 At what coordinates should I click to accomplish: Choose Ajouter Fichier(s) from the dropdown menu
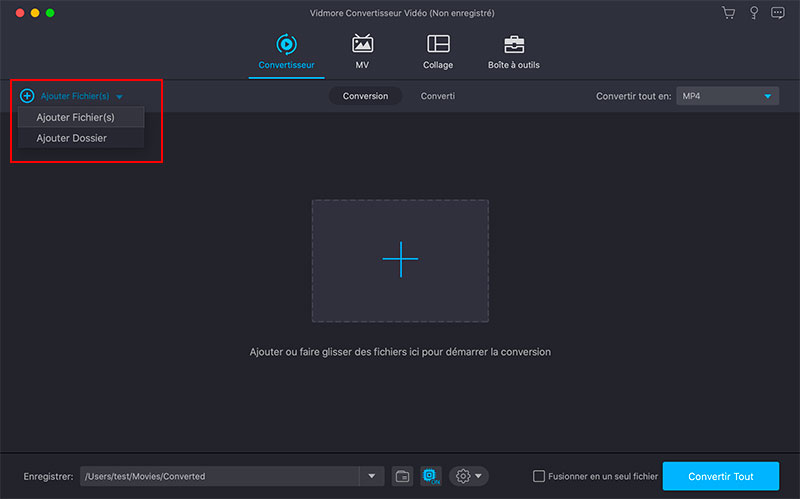click(76, 117)
